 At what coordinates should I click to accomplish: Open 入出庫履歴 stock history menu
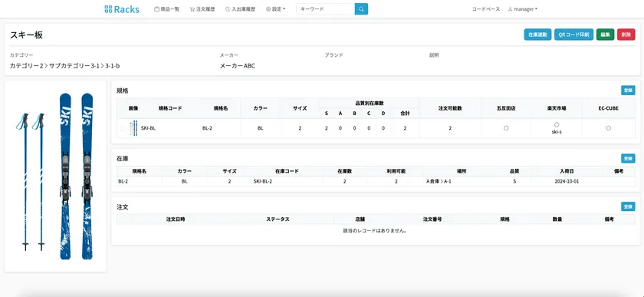click(240, 9)
